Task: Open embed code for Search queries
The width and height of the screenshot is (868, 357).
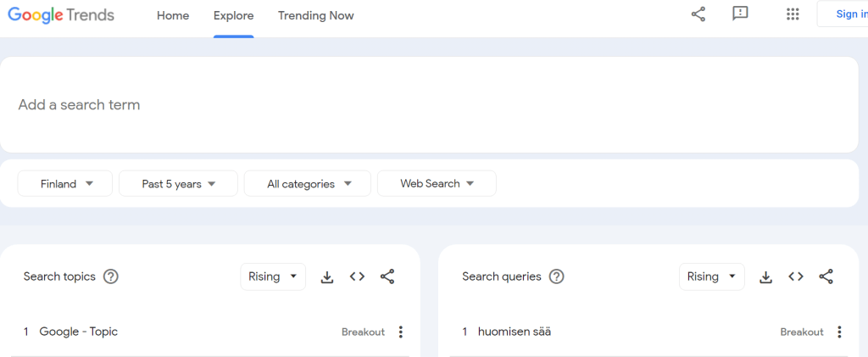Action: click(796, 276)
